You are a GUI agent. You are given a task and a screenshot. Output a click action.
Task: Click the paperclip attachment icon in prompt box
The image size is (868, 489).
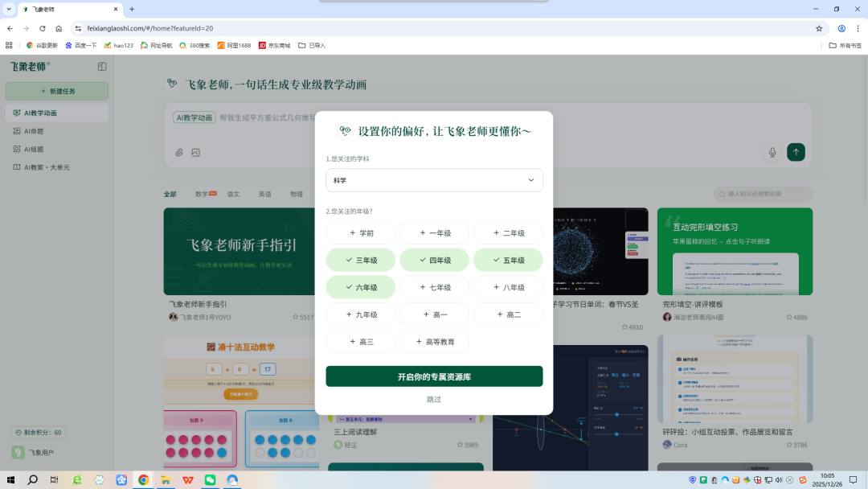180,152
